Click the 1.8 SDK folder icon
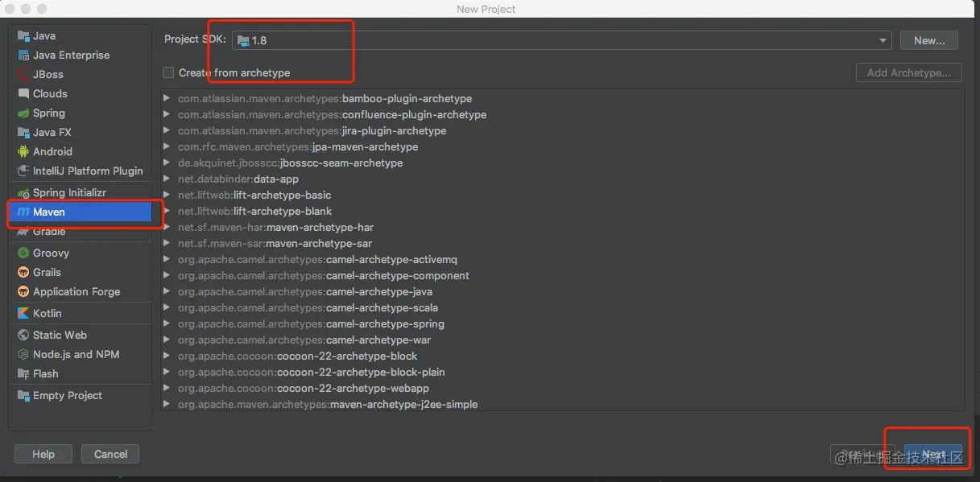This screenshot has height=482, width=980. (x=243, y=40)
